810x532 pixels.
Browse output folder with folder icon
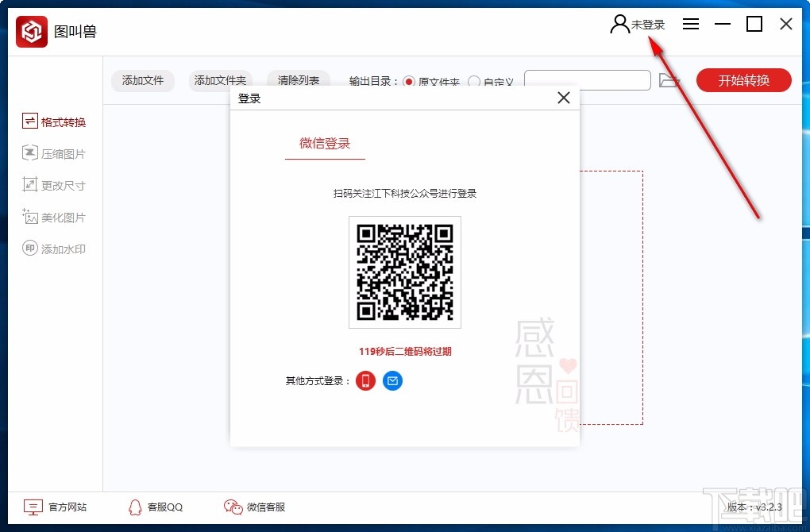(669, 80)
